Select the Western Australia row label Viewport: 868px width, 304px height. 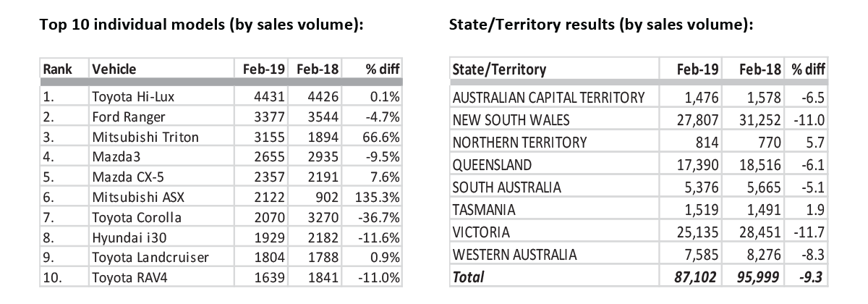[x=514, y=254]
